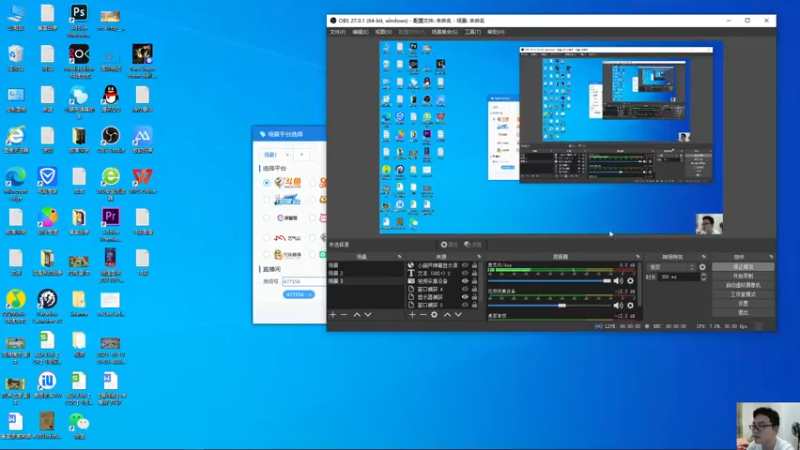Pop out the Scenes dock panel icon
Viewport: 800px width, 450px height.
[x=399, y=257]
